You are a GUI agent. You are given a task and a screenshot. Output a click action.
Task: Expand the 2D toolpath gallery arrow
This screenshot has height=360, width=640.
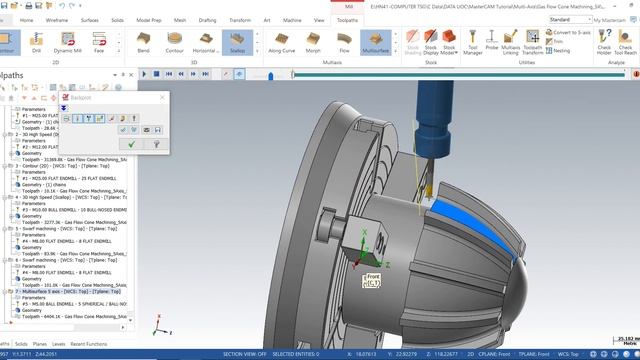tap(119, 51)
